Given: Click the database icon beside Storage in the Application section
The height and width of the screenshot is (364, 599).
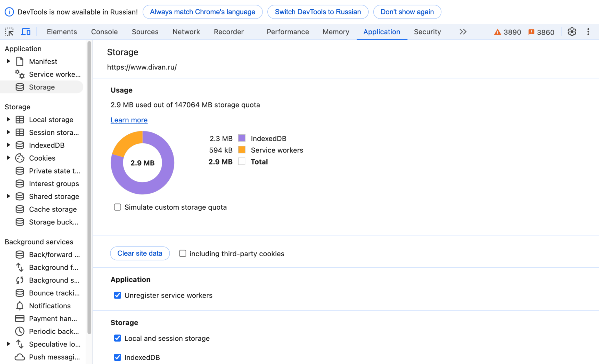Looking at the screenshot, I should (20, 87).
